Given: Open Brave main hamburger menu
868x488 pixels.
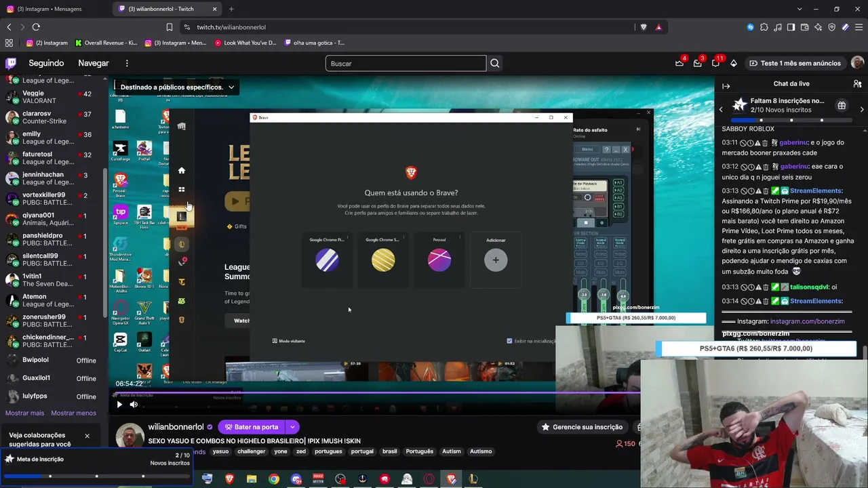Looking at the screenshot, I should [859, 27].
